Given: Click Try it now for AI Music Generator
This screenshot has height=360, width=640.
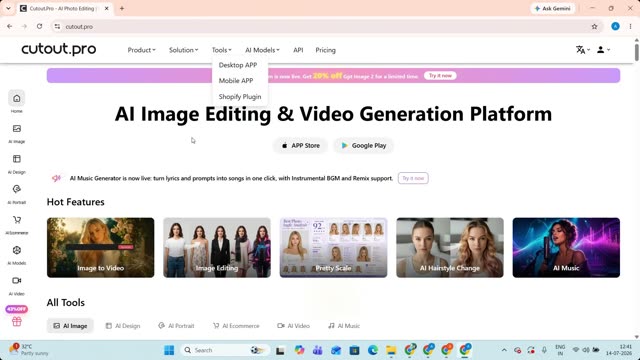Looking at the screenshot, I should pyautogui.click(x=413, y=178).
